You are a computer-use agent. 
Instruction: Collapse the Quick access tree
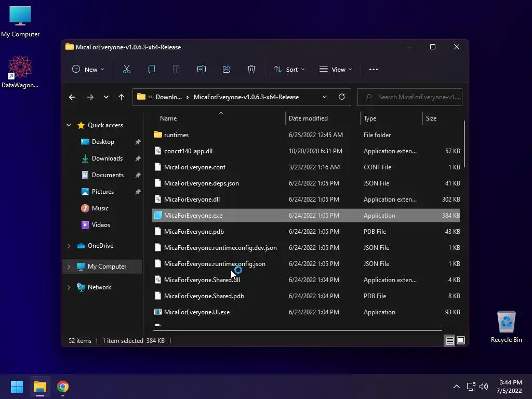point(69,125)
